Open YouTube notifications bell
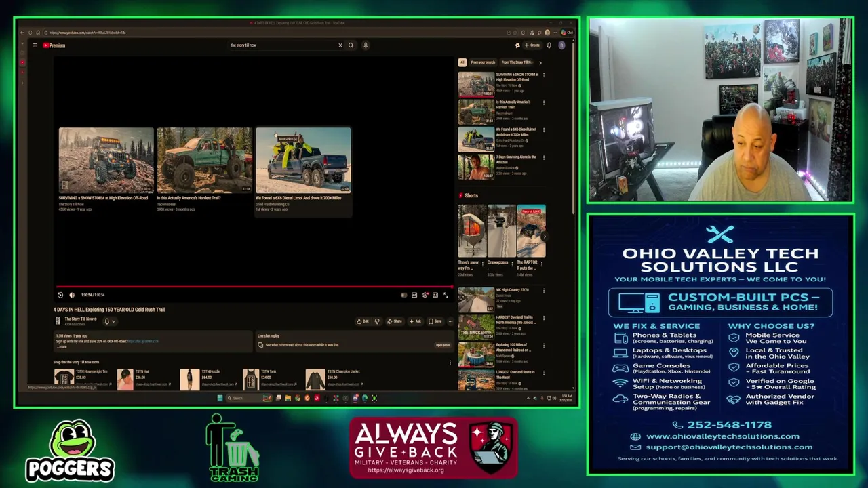The width and height of the screenshot is (868, 488). point(549,45)
